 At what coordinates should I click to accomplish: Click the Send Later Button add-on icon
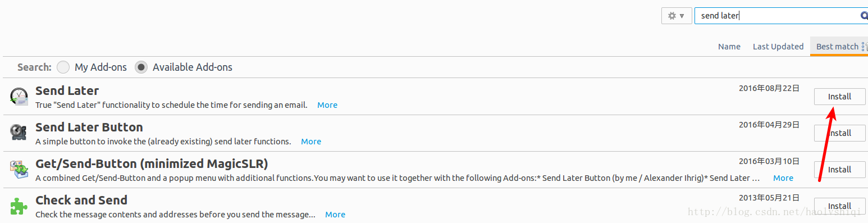19,133
